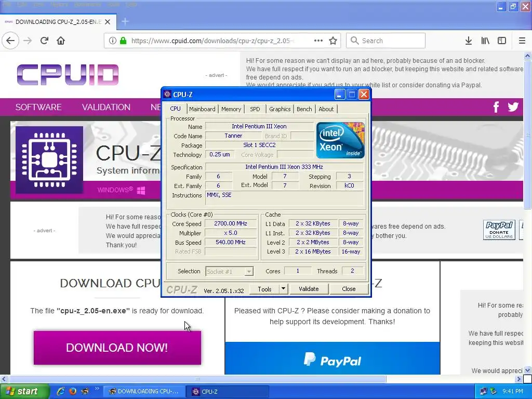The height and width of the screenshot is (399, 532).
Task: Launch Firefox from quick launch bar
Action: pyautogui.click(x=73, y=391)
